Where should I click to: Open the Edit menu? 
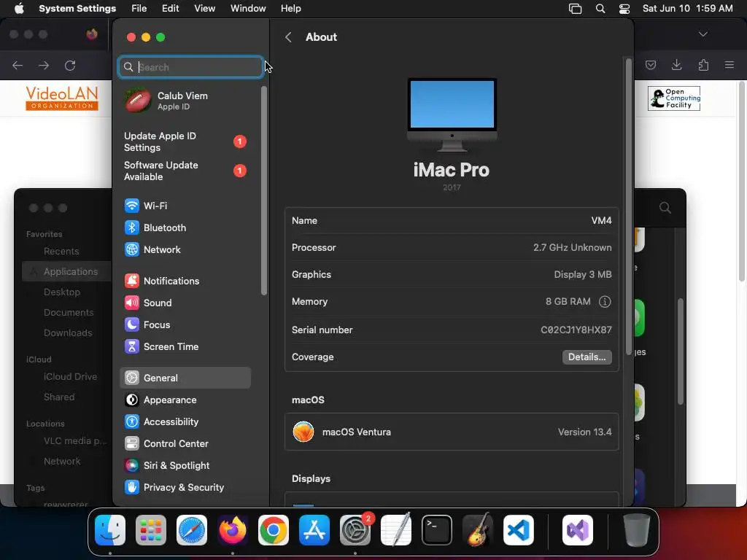(170, 9)
